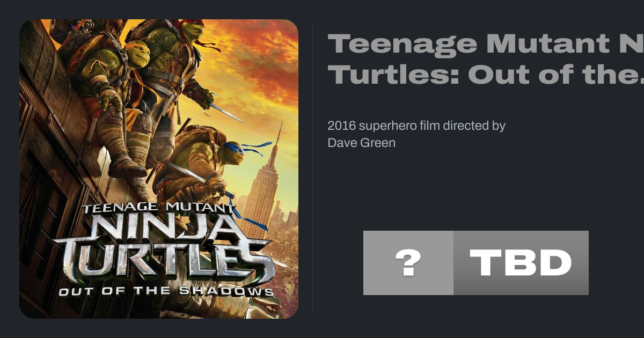Click the director name Dave Green
644x338 pixels.
tap(361, 143)
